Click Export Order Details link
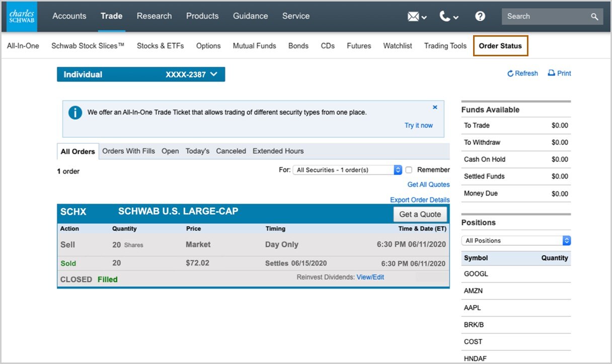The image size is (612, 364). point(420,200)
